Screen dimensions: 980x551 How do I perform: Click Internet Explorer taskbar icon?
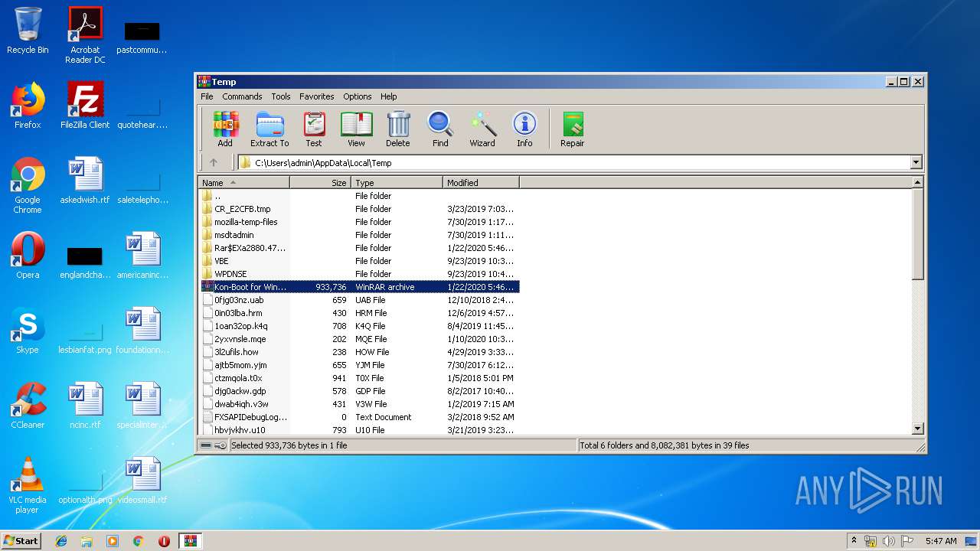click(61, 541)
